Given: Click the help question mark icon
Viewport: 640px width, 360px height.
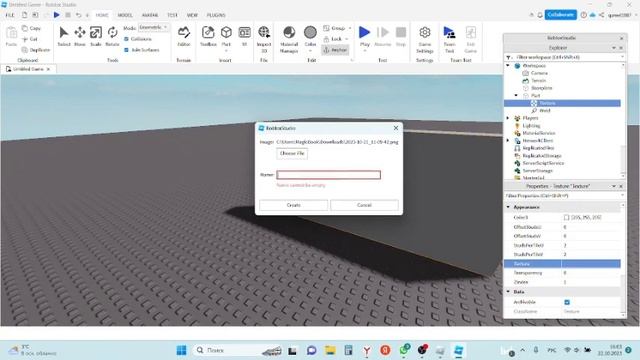Looking at the screenshot, I should (584, 15).
